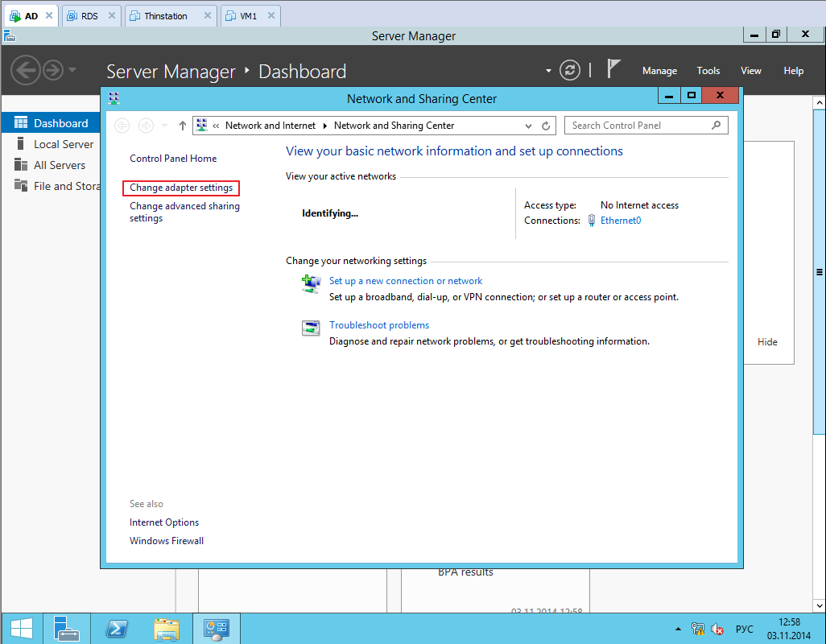Close the RDS tab
This screenshot has height=644, width=826.
(x=111, y=16)
